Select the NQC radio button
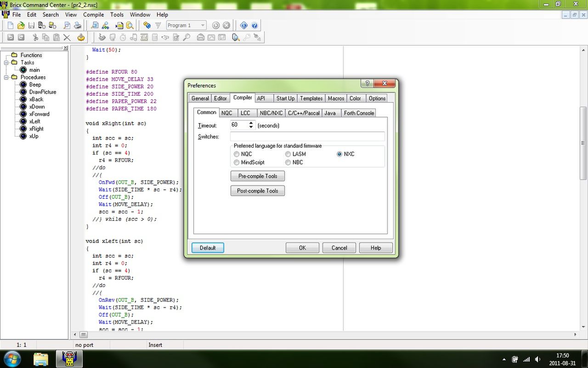This screenshot has height=368, width=588. [x=237, y=154]
